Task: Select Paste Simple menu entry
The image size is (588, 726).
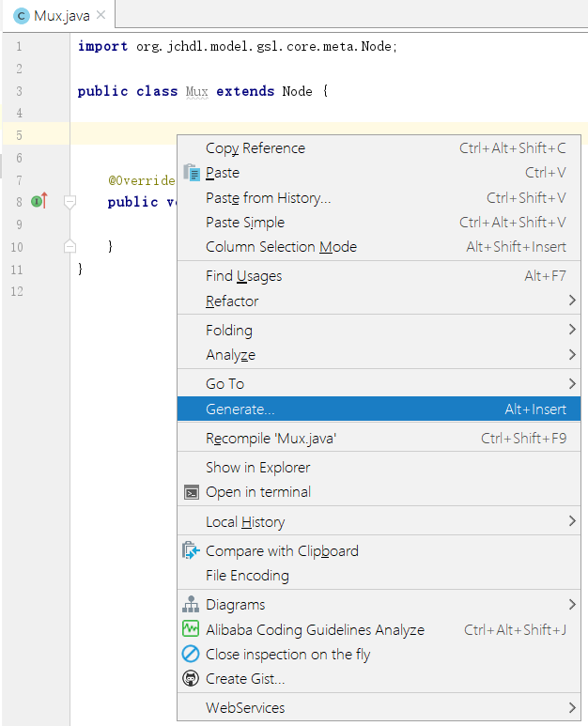Action: point(379,223)
